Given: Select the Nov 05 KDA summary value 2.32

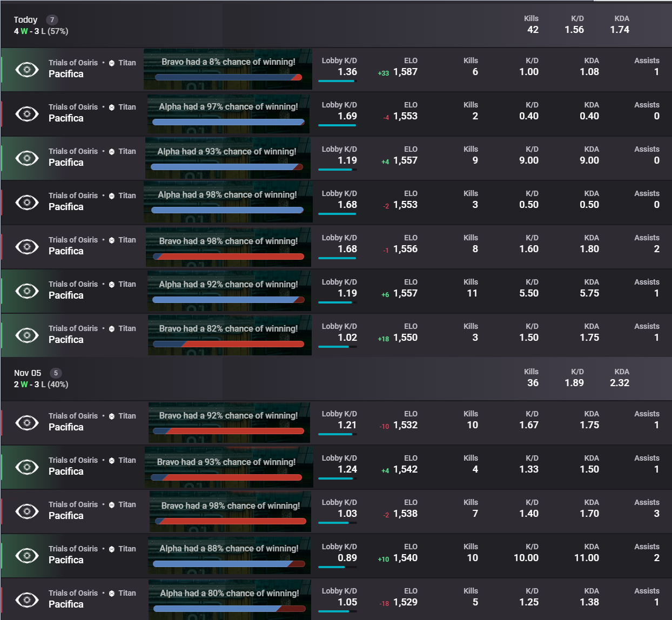Looking at the screenshot, I should (620, 383).
